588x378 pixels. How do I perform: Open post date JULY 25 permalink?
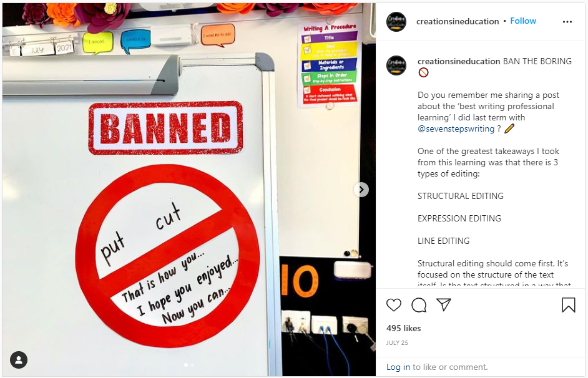click(397, 343)
